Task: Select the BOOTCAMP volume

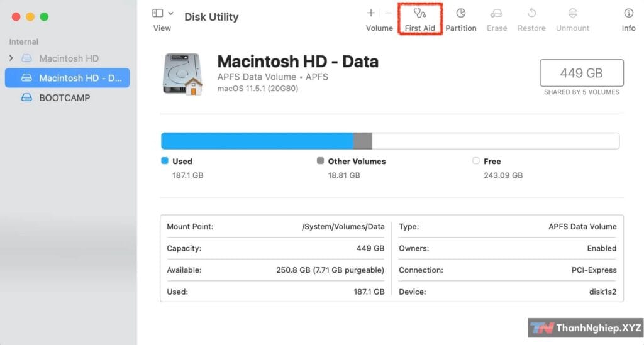Action: coord(65,97)
